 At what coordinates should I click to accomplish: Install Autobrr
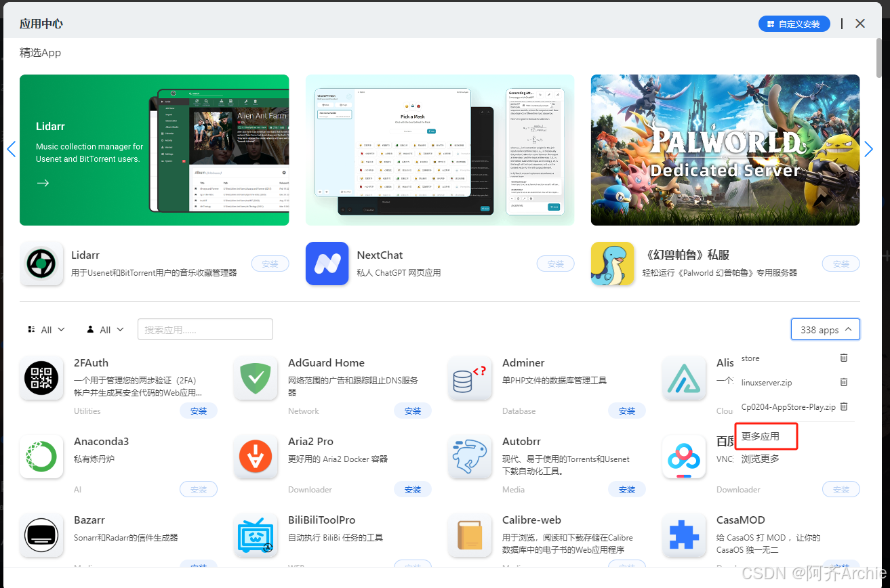coord(627,489)
